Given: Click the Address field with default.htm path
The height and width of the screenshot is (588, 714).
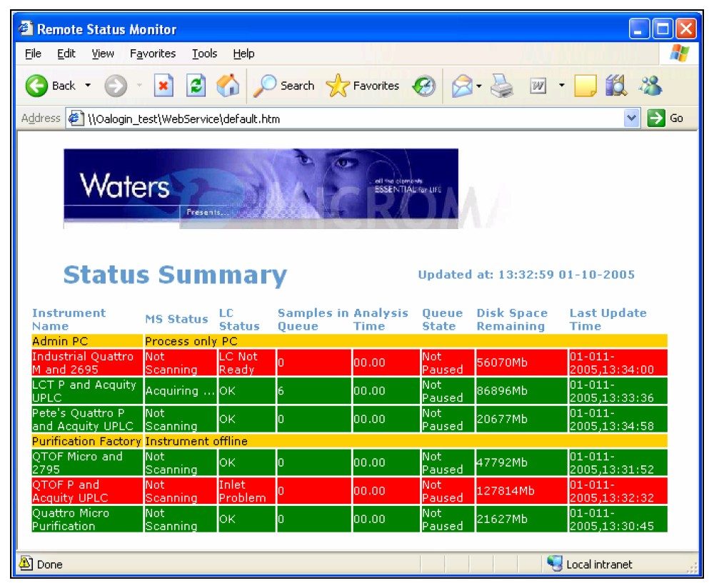Looking at the screenshot, I should click(x=353, y=118).
